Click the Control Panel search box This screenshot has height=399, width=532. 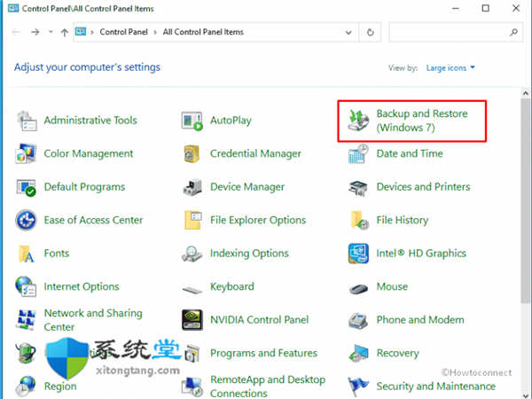[x=456, y=32]
